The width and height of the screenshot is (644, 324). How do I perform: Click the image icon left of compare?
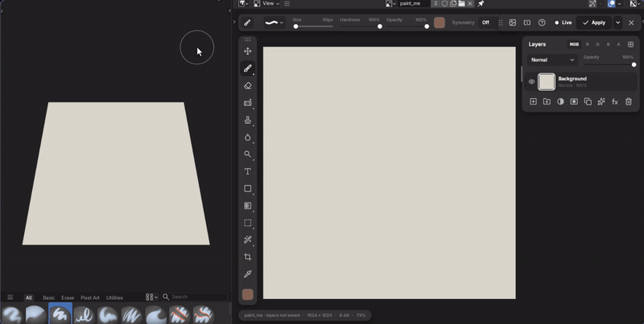(x=513, y=23)
